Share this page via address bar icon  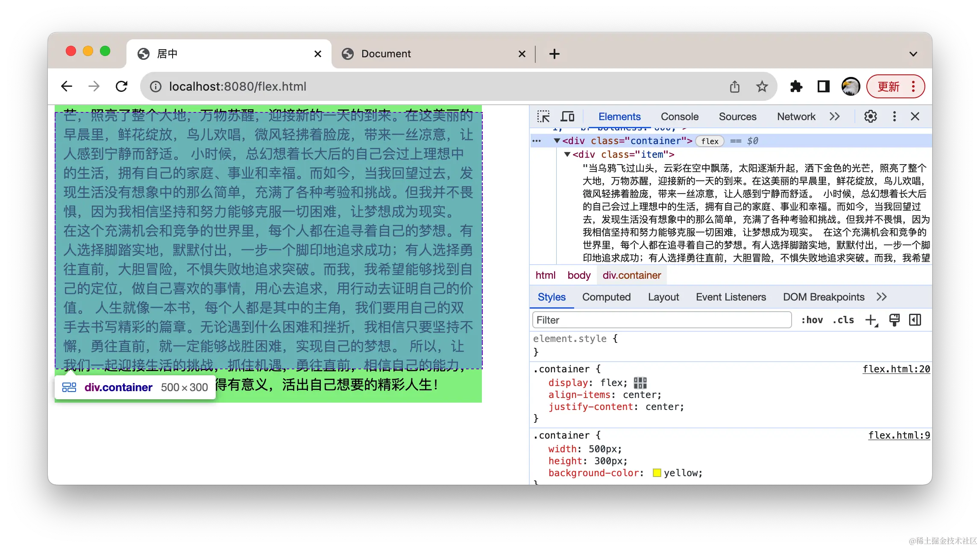734,87
